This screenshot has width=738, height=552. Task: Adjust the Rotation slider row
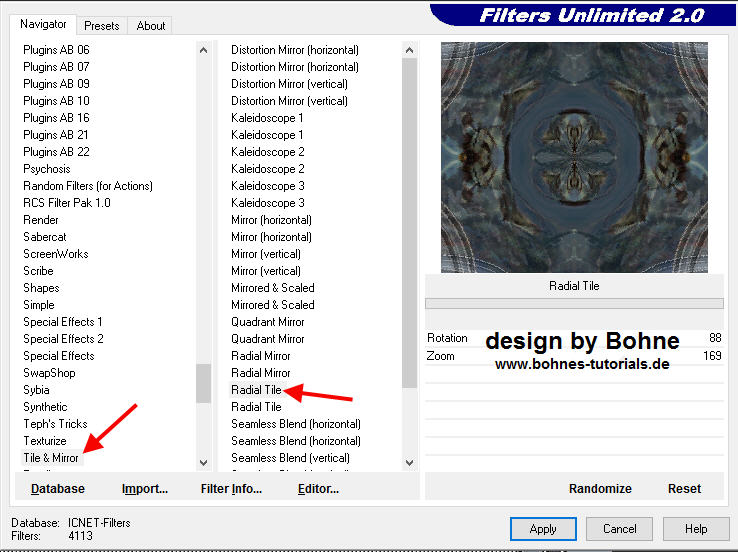pos(574,339)
